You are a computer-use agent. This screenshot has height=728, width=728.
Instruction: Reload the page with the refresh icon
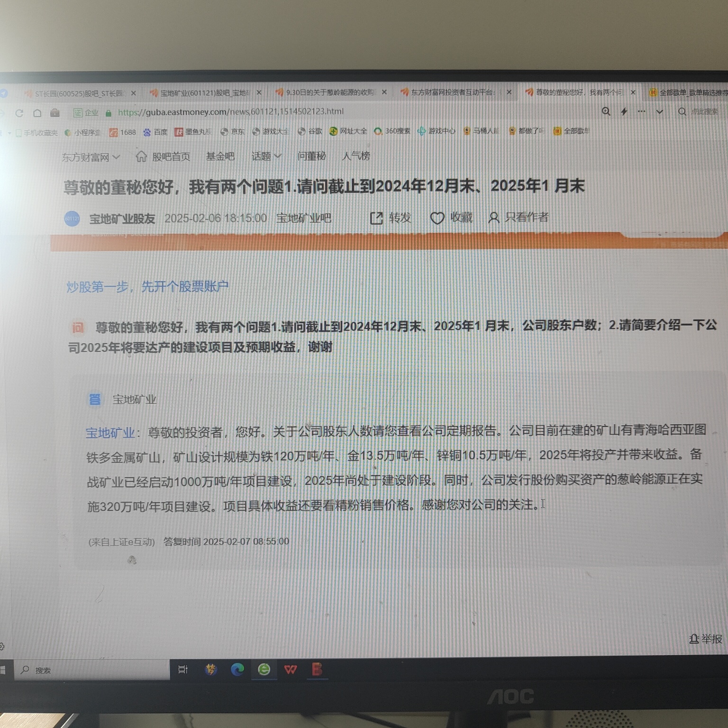[19, 113]
